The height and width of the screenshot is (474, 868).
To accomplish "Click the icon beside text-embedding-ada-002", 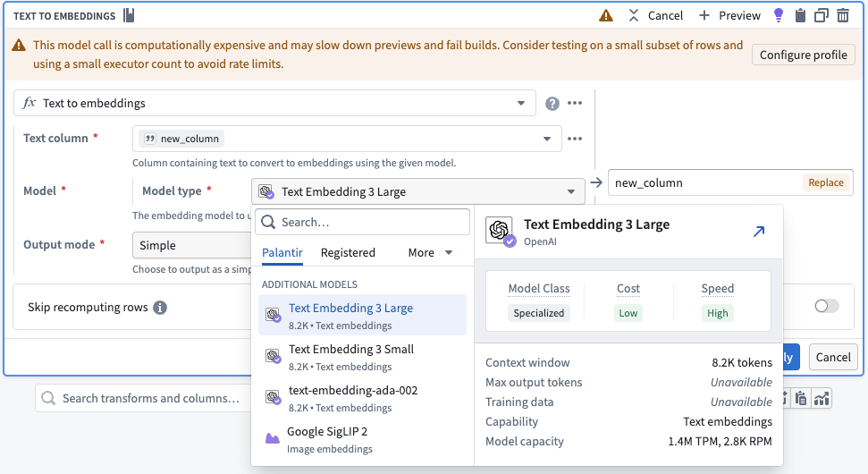I will point(273,397).
